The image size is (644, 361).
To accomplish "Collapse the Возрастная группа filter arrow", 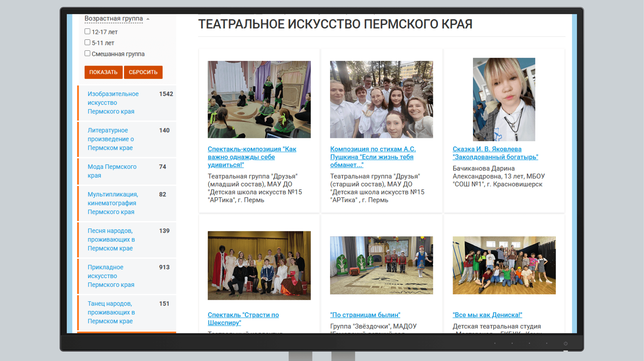I will tap(148, 19).
